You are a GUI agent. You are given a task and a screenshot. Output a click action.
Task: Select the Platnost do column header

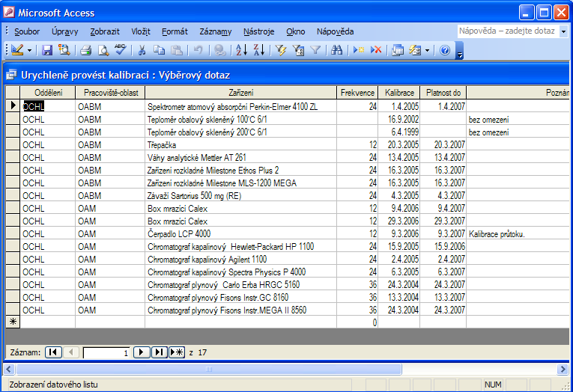tap(443, 93)
